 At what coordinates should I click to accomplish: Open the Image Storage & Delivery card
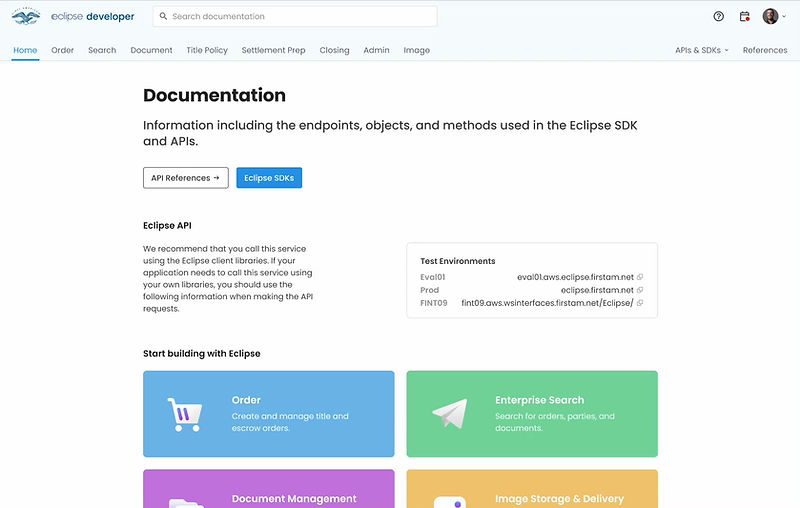coord(532,489)
